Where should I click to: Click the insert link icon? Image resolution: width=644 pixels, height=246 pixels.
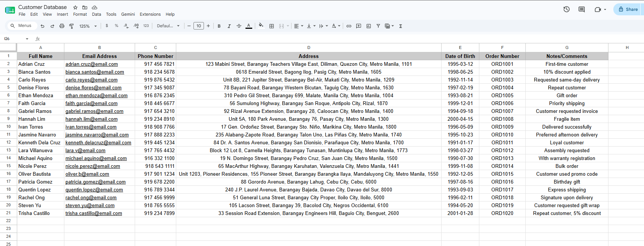[x=349, y=26]
